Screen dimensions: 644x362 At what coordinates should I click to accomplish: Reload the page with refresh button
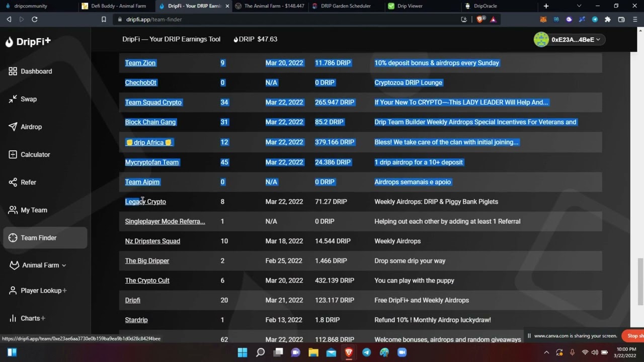[x=35, y=20]
